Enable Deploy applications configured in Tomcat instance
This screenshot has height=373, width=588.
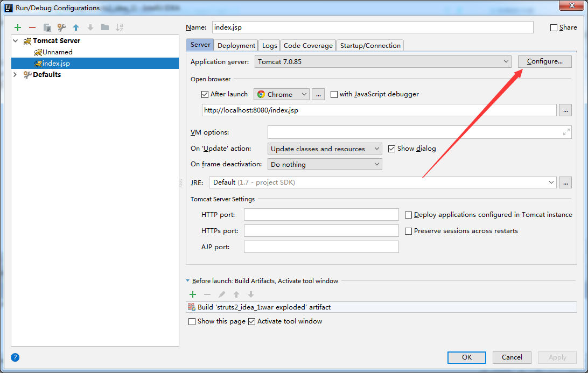click(408, 215)
